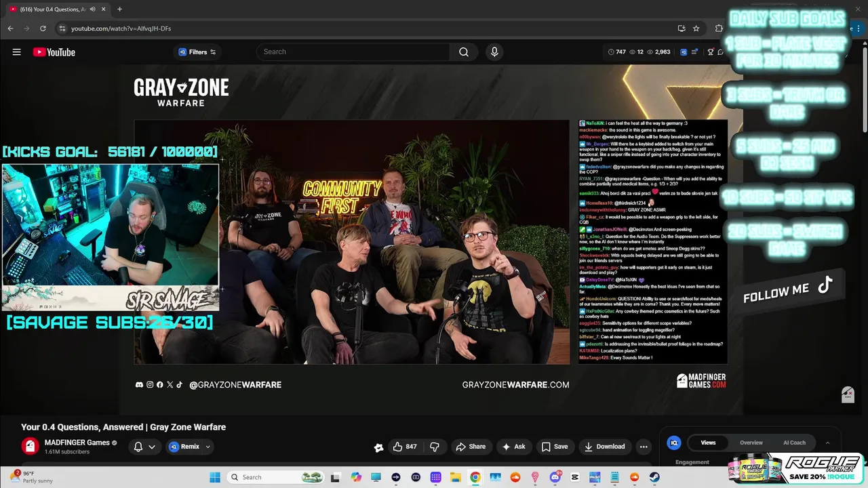Screen dimensions: 868x488
Task: Activate voice search microphone
Action: [494, 52]
